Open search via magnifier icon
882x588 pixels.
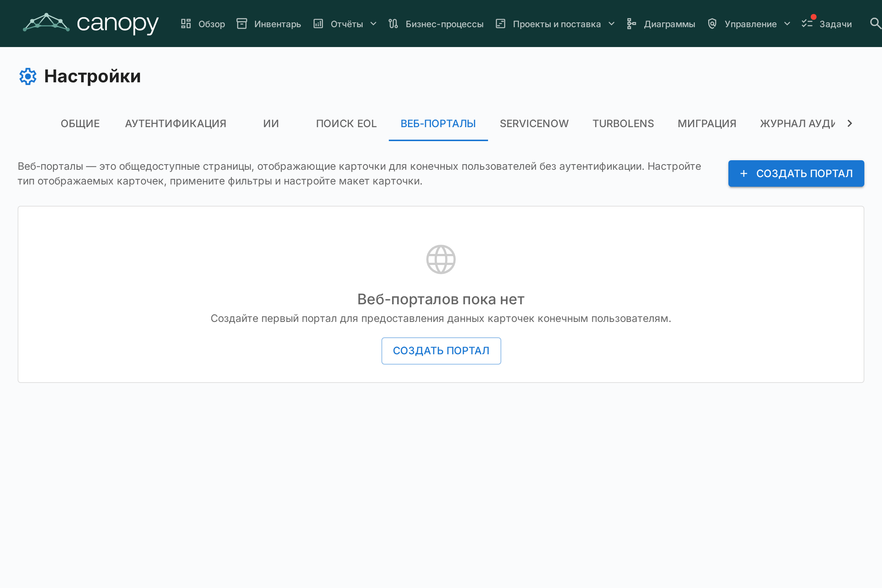pyautogui.click(x=875, y=23)
